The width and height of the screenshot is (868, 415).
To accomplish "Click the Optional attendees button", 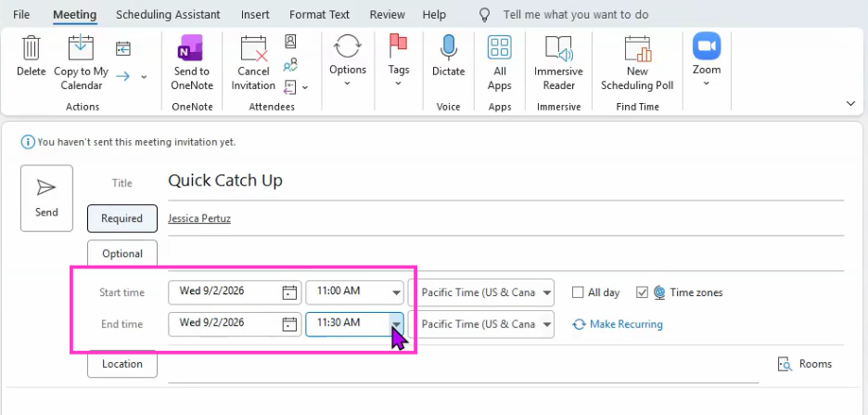I will 122,253.
